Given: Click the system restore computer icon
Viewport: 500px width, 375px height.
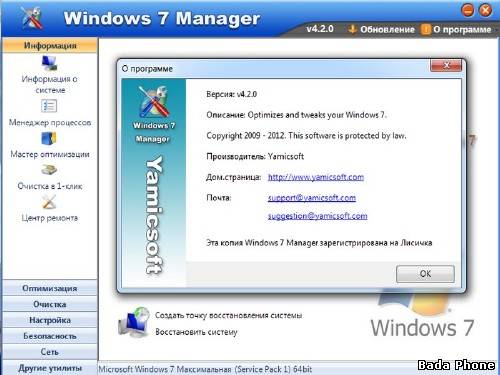Looking at the screenshot, I should click(133, 322).
